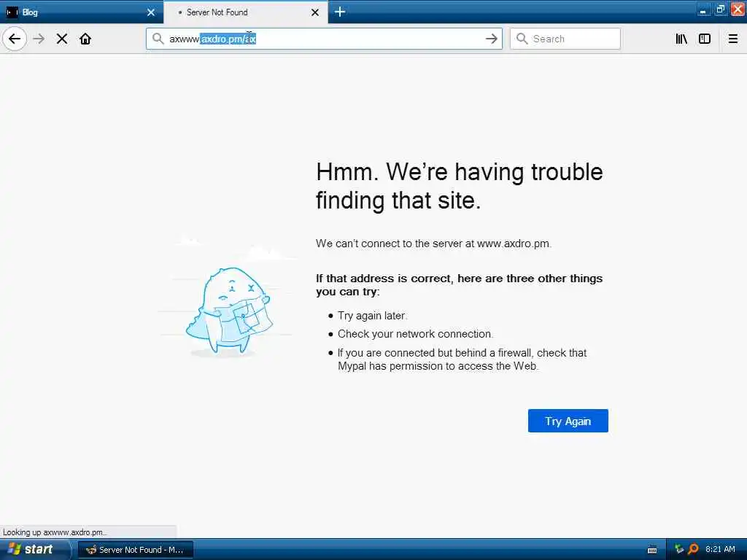The height and width of the screenshot is (560, 747).
Task: Open the hamburger application menu
Action: point(732,39)
